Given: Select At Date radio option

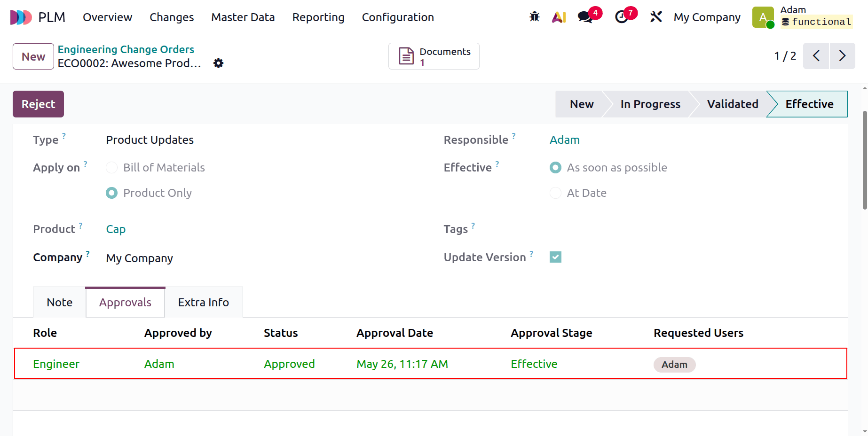Looking at the screenshot, I should click(555, 193).
